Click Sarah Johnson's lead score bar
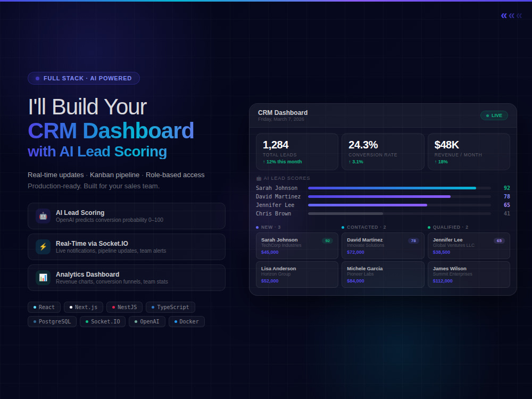Viewport: 532px width, 399px height. tap(400, 188)
